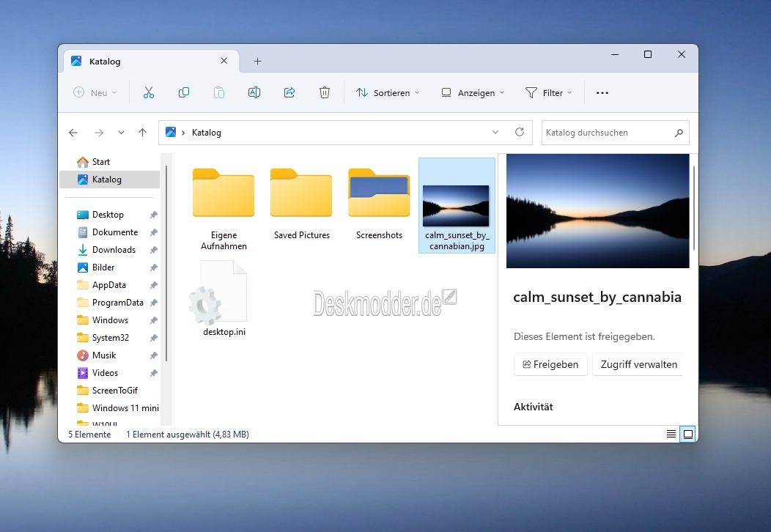
Task: Refresh the Katalog folder view
Action: [x=519, y=132]
